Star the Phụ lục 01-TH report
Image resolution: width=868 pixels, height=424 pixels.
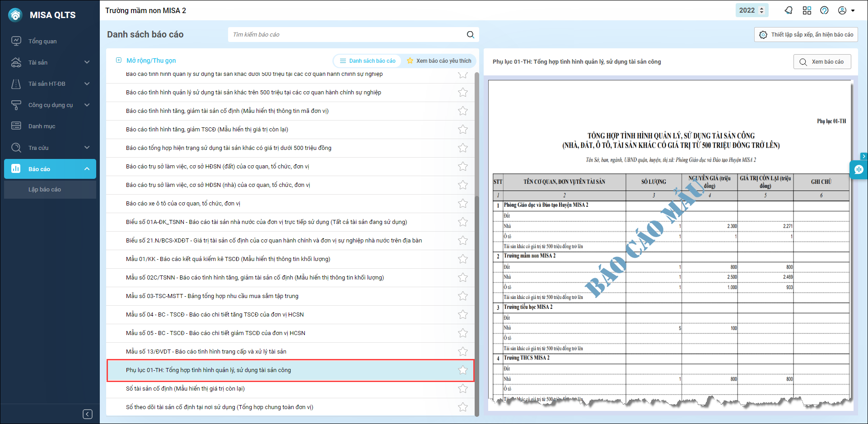[x=463, y=370]
